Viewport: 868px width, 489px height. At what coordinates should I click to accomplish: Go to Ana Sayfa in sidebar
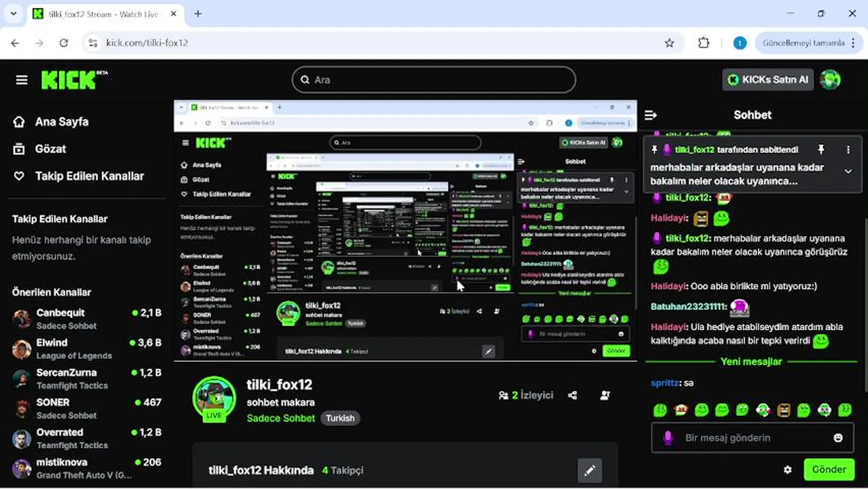click(51, 122)
